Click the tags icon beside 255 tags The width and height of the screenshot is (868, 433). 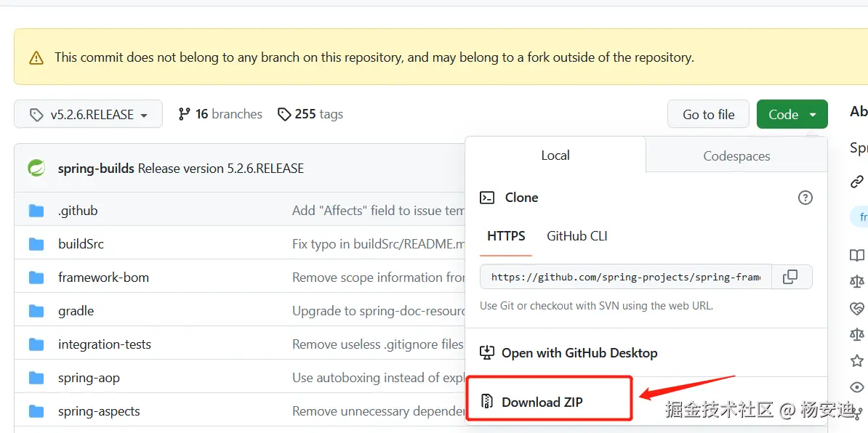(x=284, y=114)
